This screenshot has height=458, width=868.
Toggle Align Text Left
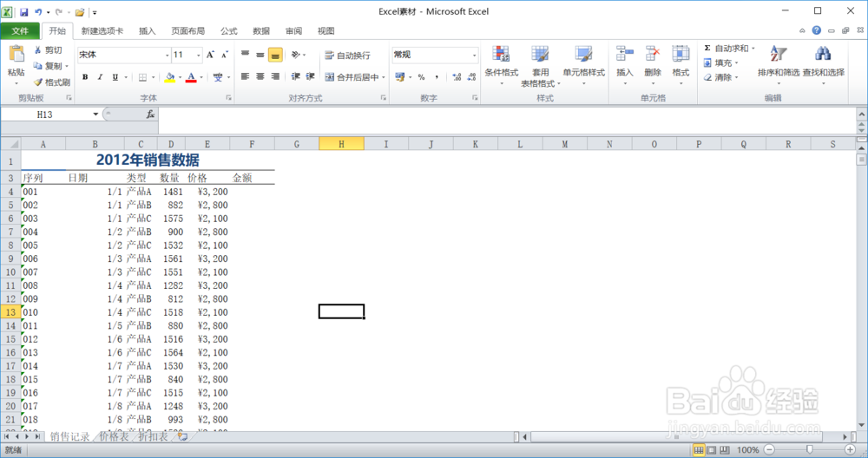(x=246, y=76)
